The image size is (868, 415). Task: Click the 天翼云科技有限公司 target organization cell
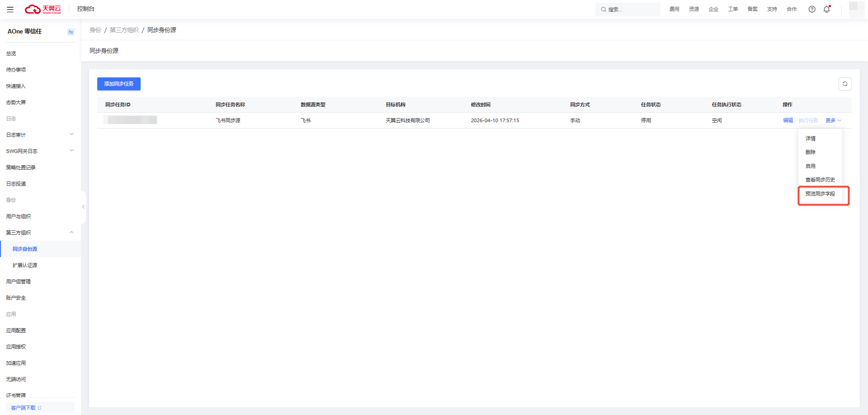pyautogui.click(x=408, y=120)
